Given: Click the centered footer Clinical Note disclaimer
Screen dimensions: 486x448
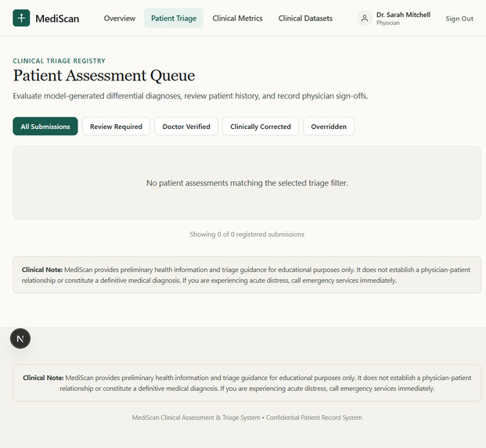Looking at the screenshot, I should pyautogui.click(x=247, y=383).
